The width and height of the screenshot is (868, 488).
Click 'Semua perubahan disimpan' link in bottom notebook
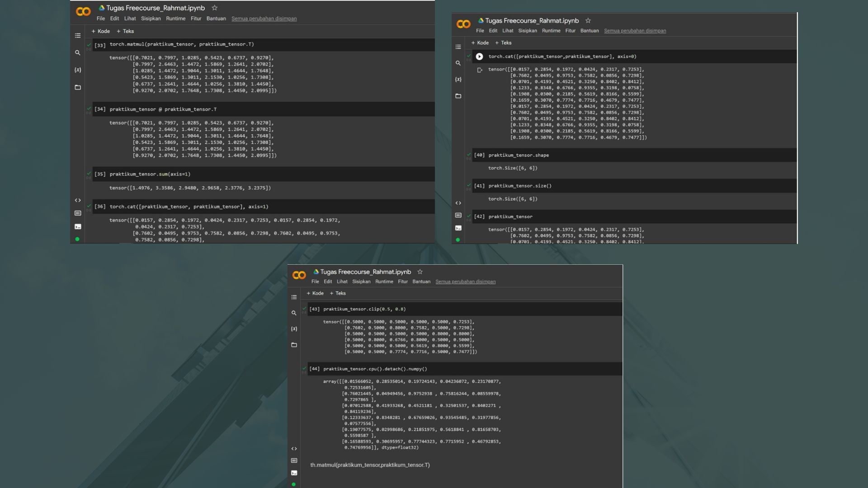(465, 282)
